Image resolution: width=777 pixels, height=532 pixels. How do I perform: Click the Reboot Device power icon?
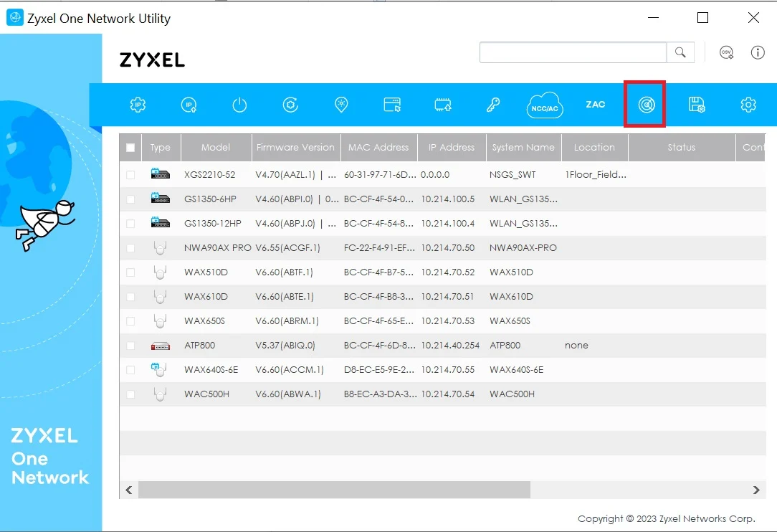(x=239, y=105)
